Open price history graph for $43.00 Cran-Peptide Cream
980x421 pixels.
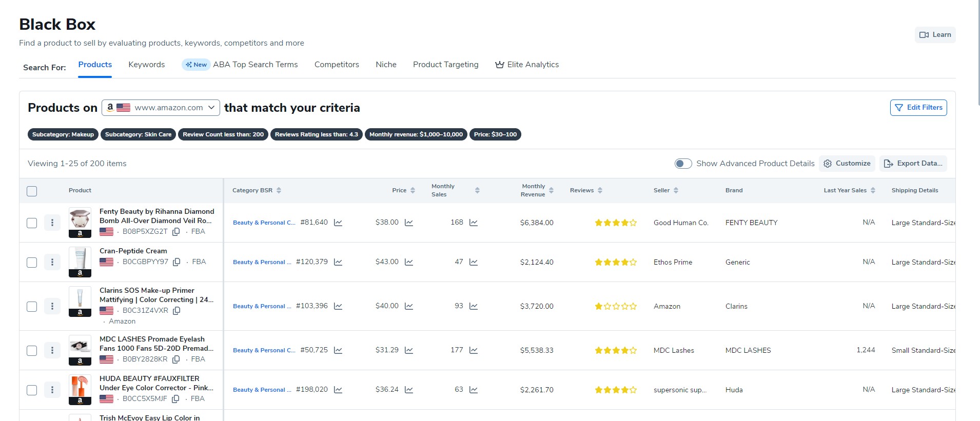[x=409, y=262]
